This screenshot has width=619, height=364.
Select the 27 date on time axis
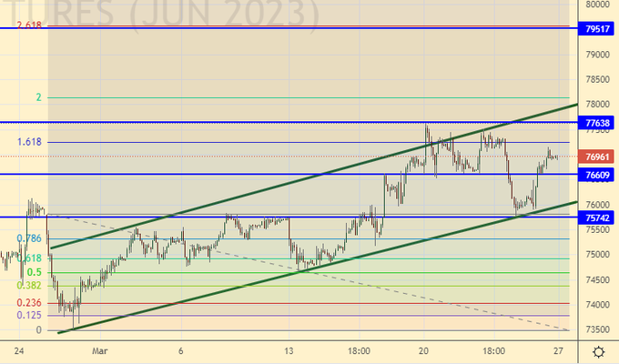[558, 351]
